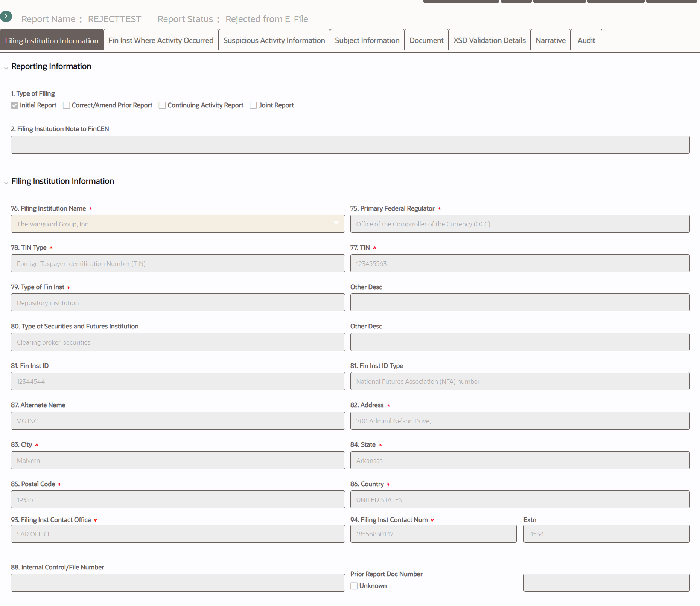
Task: Collapse the Filing Institution Information section
Action: [6, 183]
